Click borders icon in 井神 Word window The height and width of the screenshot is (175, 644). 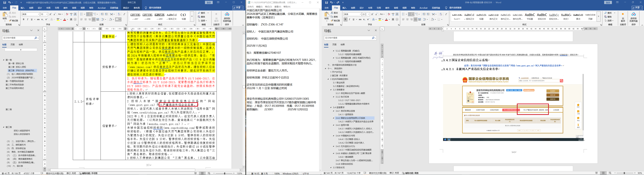(x=439, y=20)
